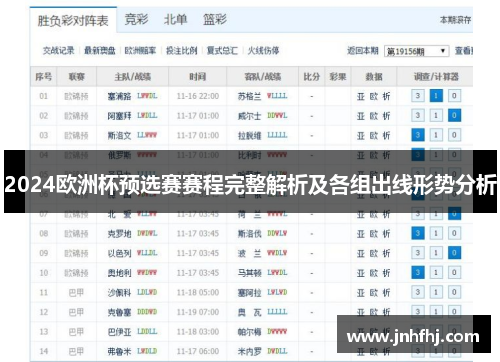Toggle the selected 3 pick in row 08
Screen dimensions: 500x362
(418, 233)
